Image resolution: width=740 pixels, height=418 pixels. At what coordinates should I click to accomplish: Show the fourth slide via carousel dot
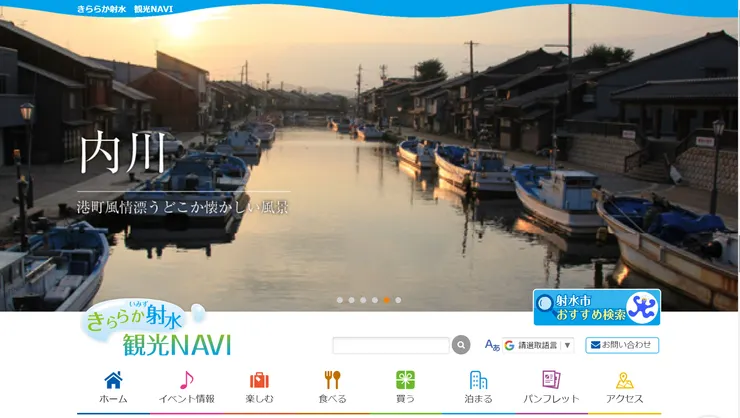coord(375,300)
